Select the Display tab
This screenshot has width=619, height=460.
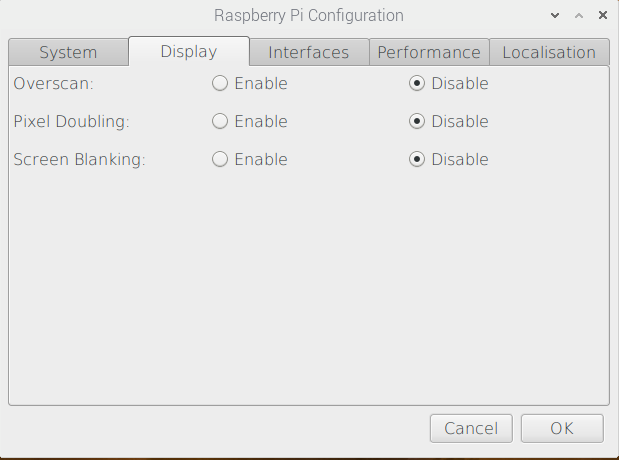189,51
